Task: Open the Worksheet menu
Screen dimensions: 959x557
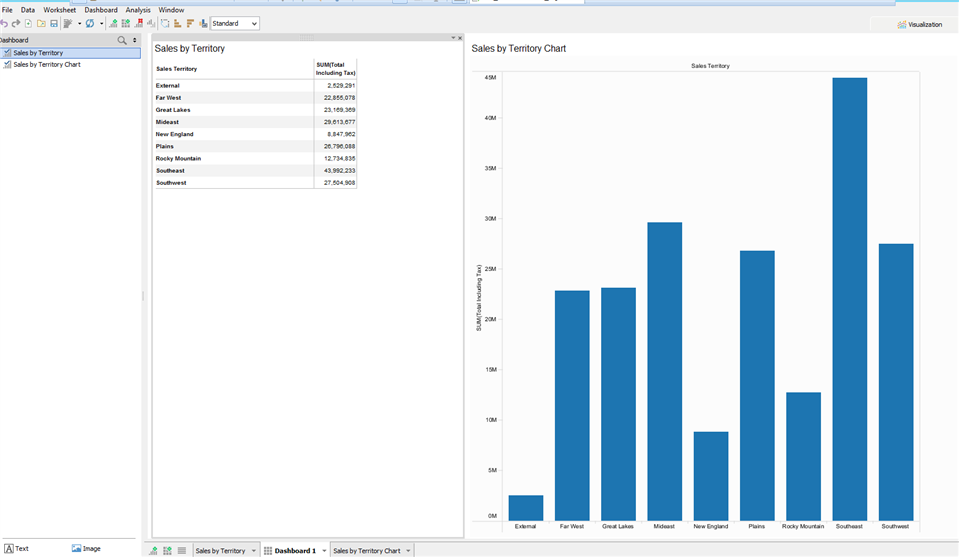Action: 59,10
